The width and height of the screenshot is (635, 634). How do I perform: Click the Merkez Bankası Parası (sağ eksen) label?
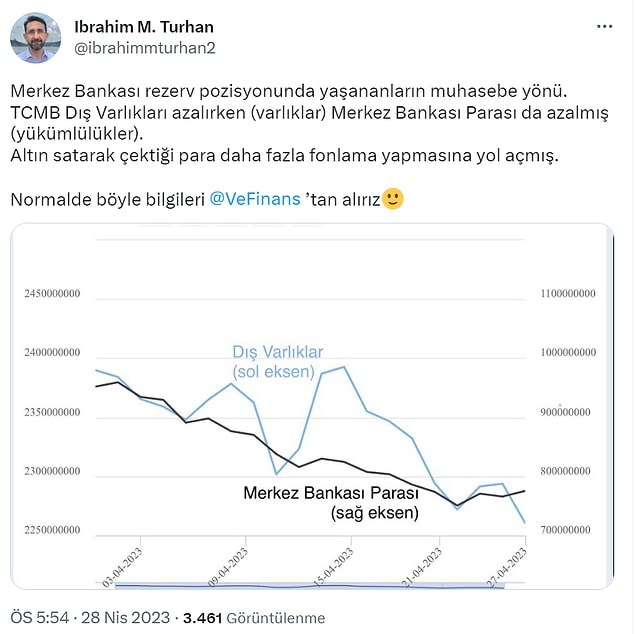point(331,503)
